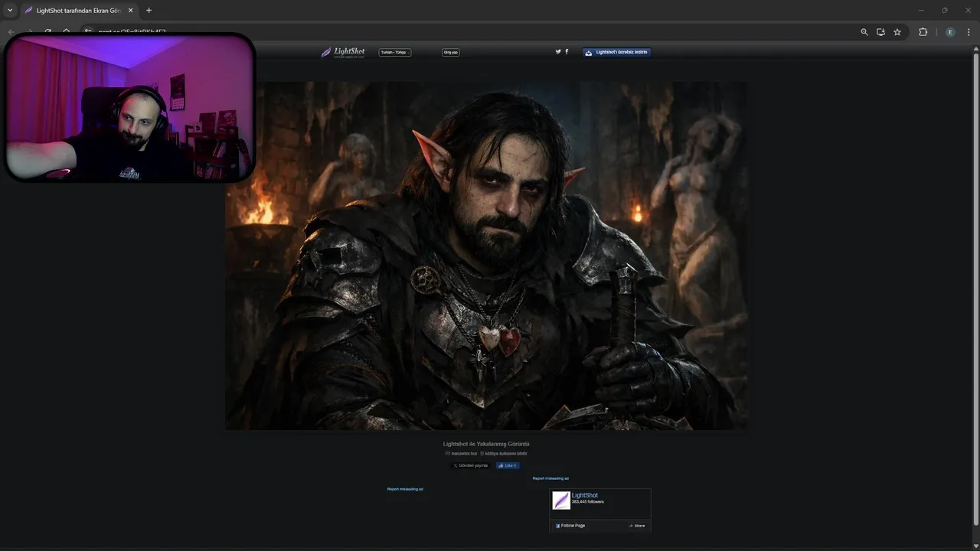This screenshot has width=980, height=551.
Task: Click the benzerini bul link
Action: tap(461, 454)
